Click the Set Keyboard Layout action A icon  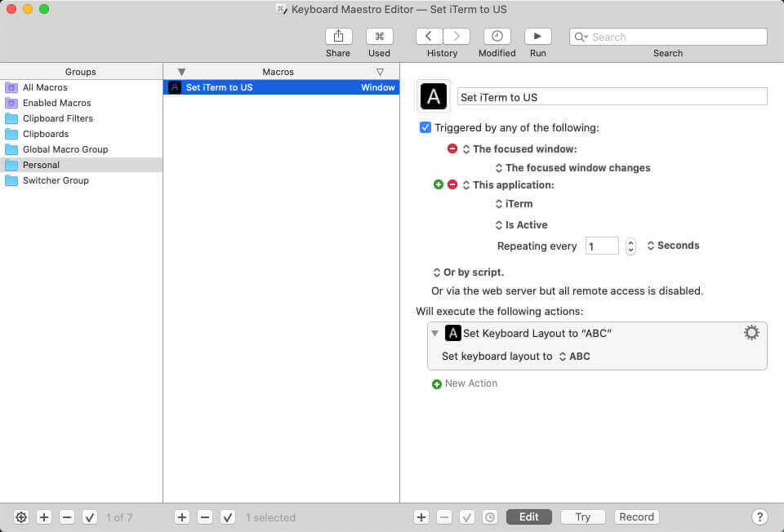point(453,333)
